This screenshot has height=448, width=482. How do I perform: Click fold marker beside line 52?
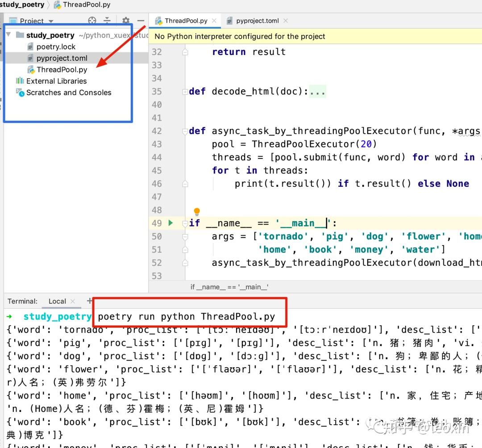tap(185, 263)
